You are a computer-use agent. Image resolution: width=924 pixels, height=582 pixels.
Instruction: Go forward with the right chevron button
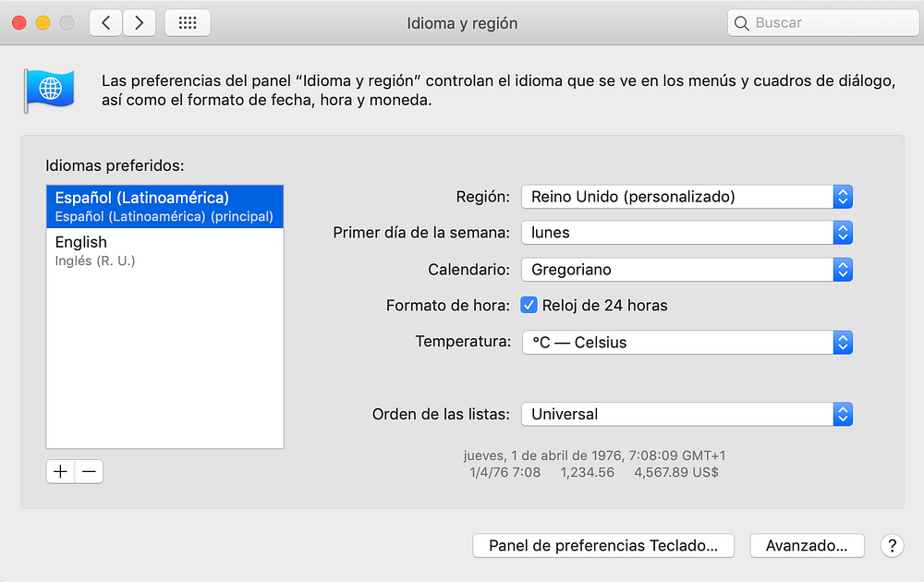(140, 23)
